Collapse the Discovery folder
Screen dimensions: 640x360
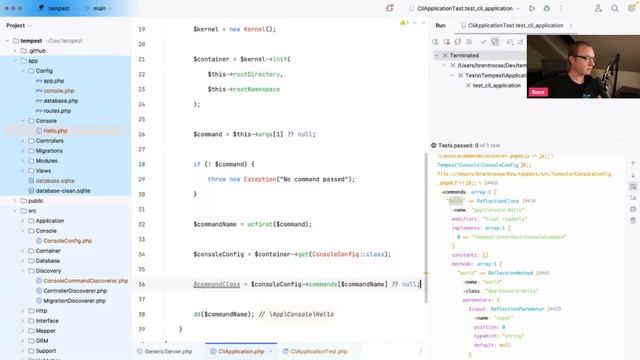[22, 271]
